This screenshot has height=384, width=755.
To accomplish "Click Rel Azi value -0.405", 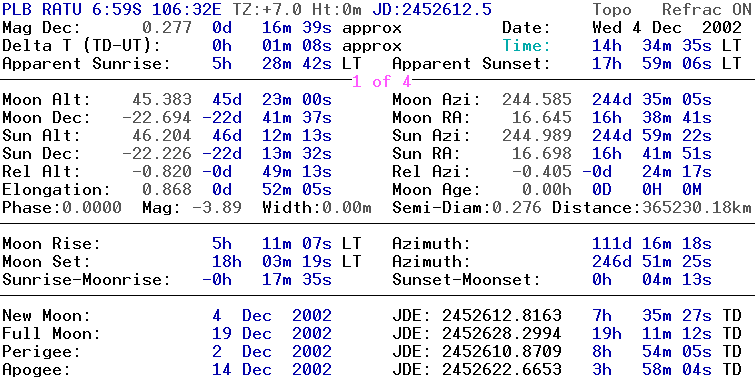I will pyautogui.click(x=542, y=172).
